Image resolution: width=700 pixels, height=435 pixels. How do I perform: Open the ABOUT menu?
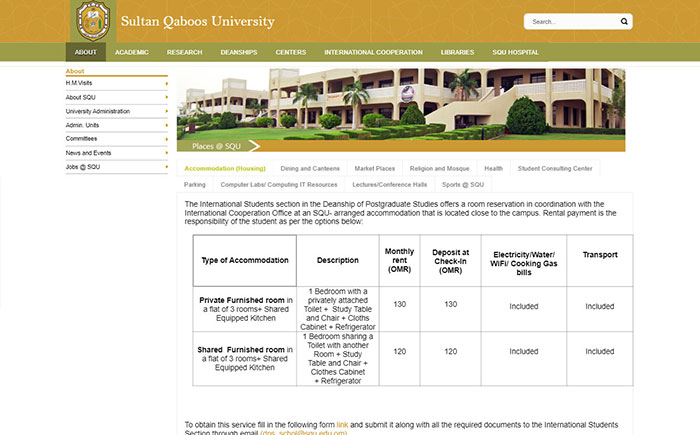pos(86,52)
